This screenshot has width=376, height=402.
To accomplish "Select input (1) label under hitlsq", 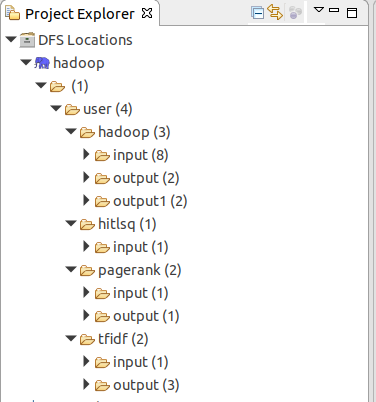I will point(141,247).
